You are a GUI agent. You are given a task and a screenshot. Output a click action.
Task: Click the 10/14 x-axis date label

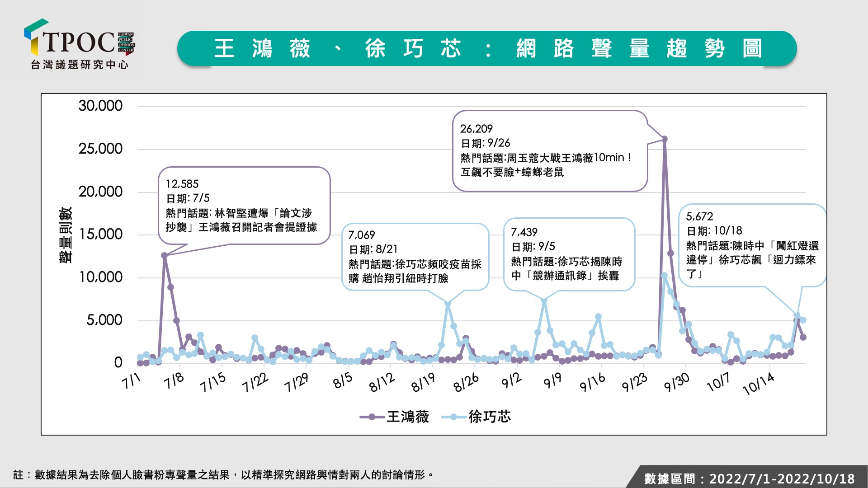click(x=759, y=384)
